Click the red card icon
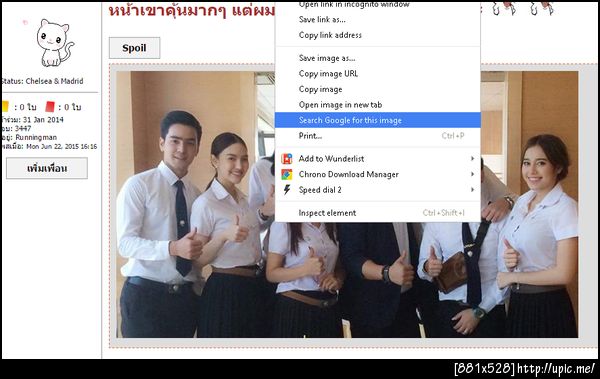Screen dimensions: 600x379 click(50, 106)
